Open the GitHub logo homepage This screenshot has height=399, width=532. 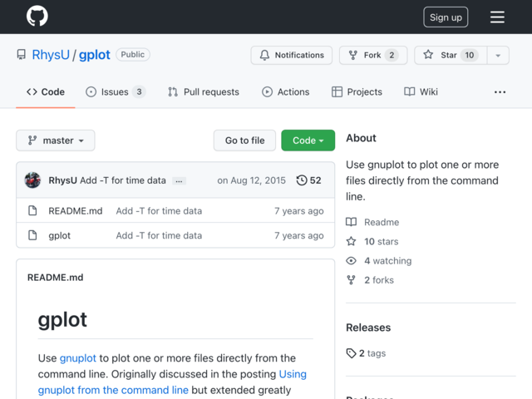37,17
